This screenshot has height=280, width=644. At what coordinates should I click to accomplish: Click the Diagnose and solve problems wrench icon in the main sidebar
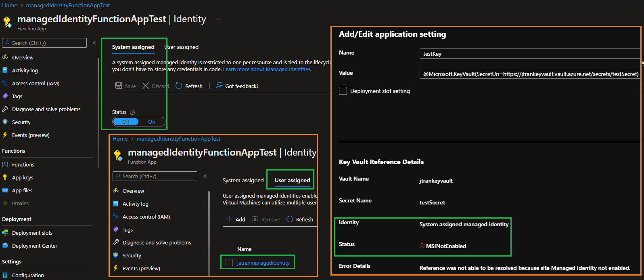point(5,109)
